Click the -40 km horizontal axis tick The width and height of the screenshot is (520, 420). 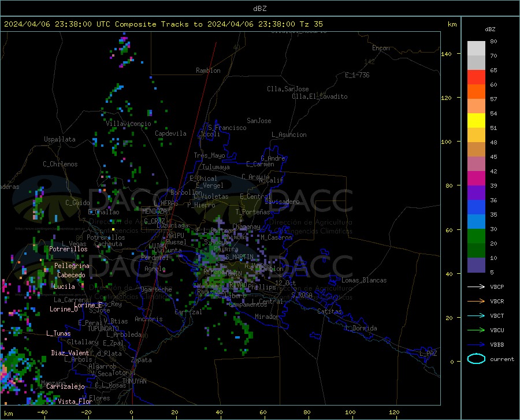(42, 412)
